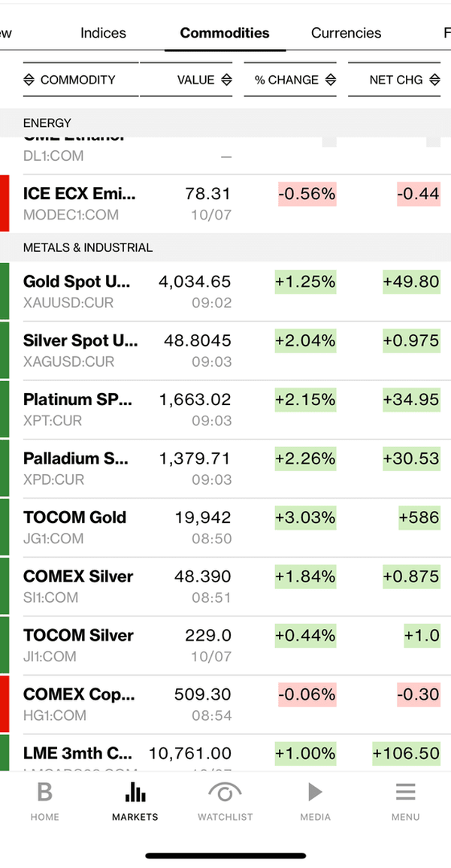Switch to the Currencies tab
The height and width of the screenshot is (868, 451).
tap(346, 33)
